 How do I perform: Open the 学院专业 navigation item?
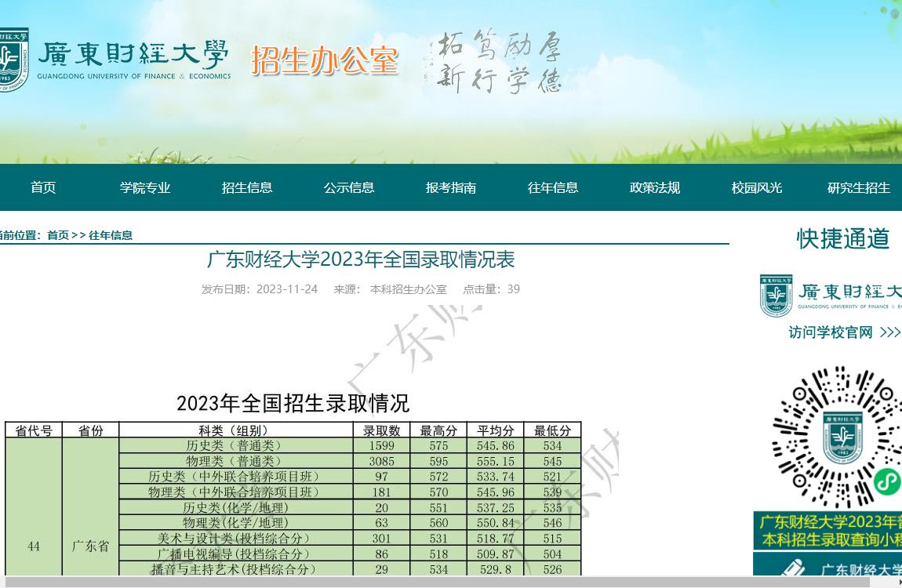pos(145,187)
